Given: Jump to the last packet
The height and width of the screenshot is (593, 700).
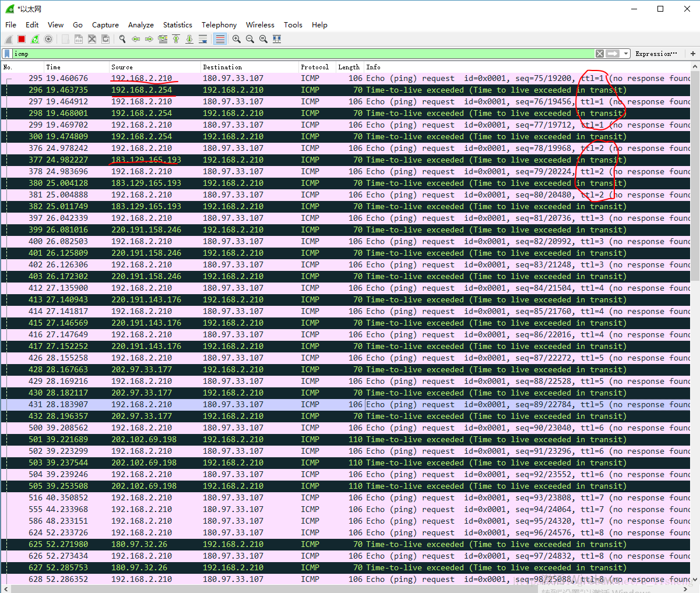Looking at the screenshot, I should pyautogui.click(x=189, y=39).
